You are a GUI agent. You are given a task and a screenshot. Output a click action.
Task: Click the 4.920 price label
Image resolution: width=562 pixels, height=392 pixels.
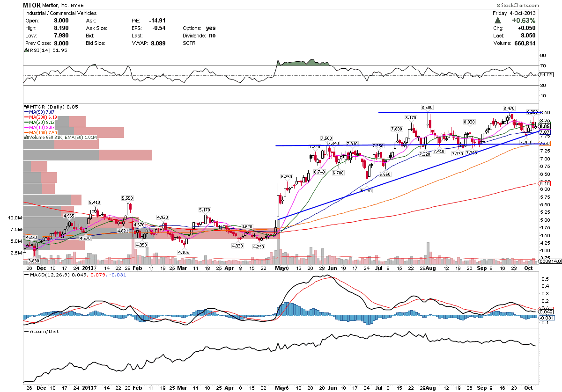coord(163,218)
